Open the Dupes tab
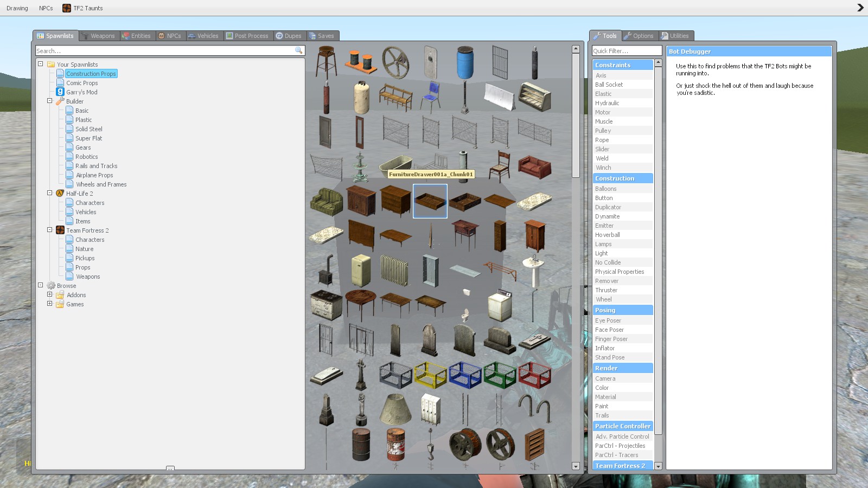This screenshot has width=868, height=488. [x=289, y=36]
